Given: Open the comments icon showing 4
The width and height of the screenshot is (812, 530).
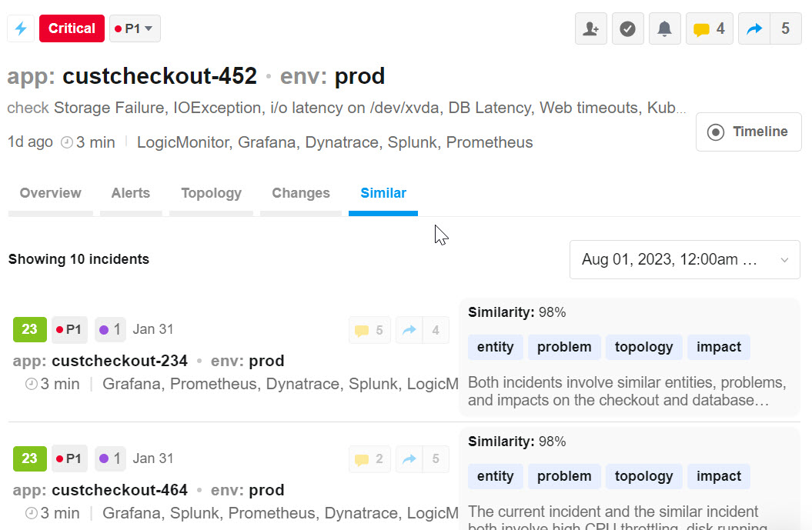Looking at the screenshot, I should (710, 29).
